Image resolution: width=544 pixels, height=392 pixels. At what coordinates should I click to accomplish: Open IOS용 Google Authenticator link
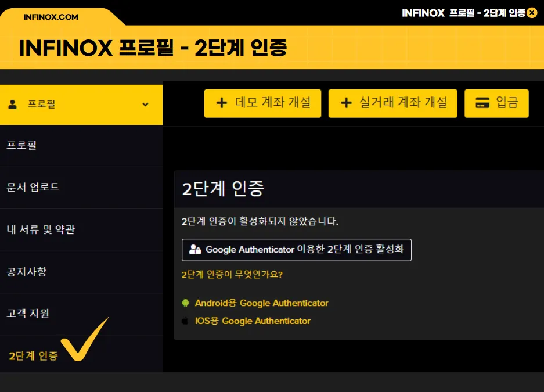point(253,321)
